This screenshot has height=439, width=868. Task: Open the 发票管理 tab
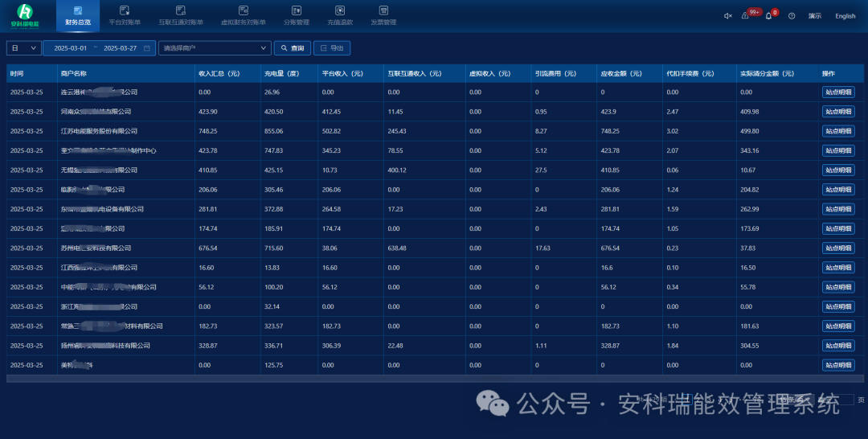(383, 15)
